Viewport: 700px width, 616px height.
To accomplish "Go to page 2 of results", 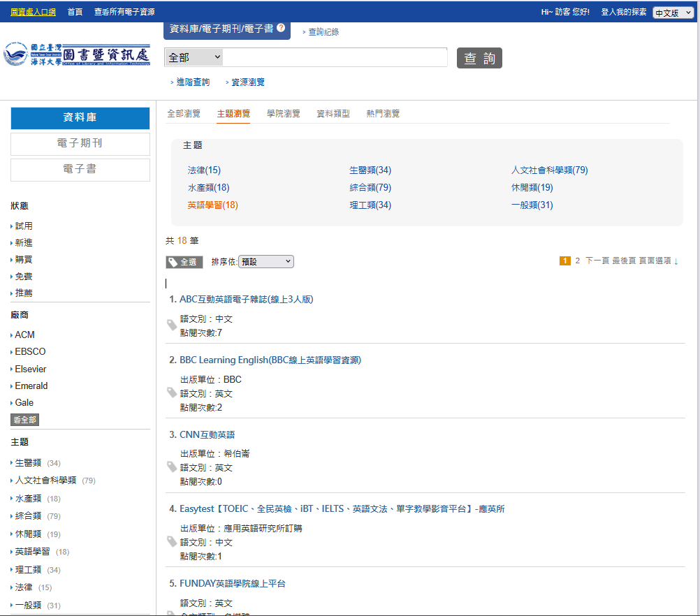I will [577, 261].
